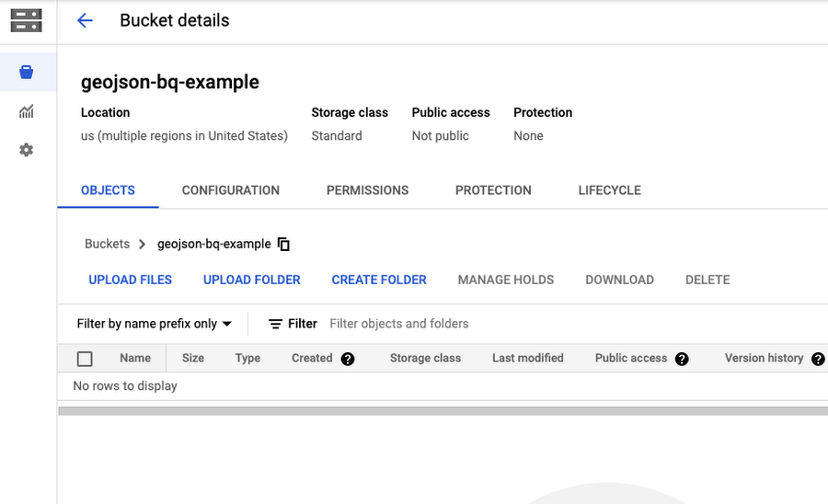
Task: Sort by the Size column header
Action: 193,358
